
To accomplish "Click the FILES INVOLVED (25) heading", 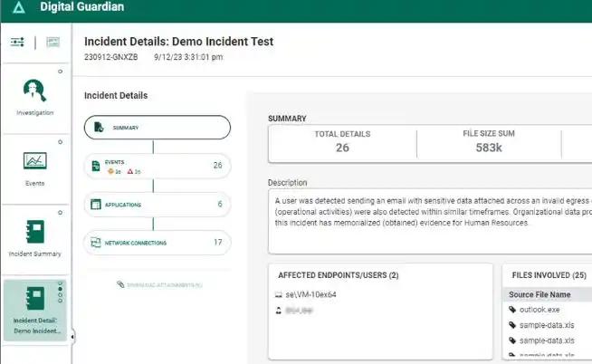I will pos(549,275).
